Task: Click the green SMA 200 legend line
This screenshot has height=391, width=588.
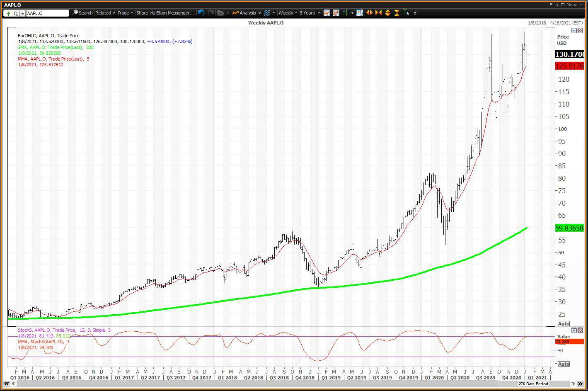Action: click(x=56, y=47)
